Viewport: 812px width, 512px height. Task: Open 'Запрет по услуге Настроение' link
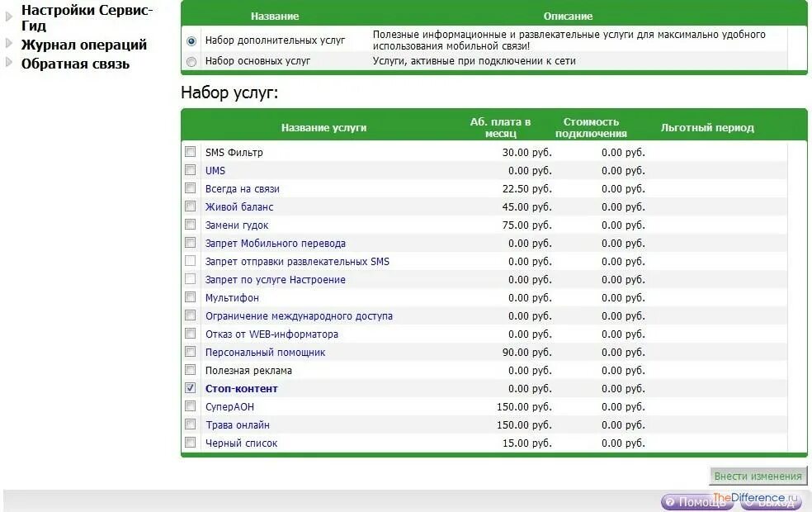(x=276, y=279)
